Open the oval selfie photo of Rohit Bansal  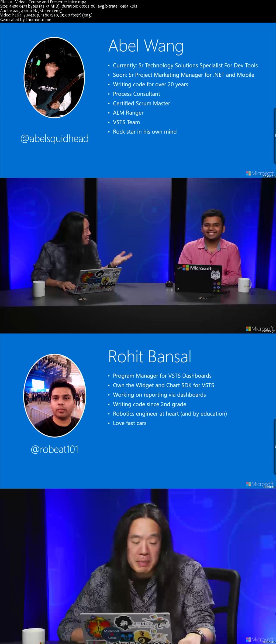55,395
